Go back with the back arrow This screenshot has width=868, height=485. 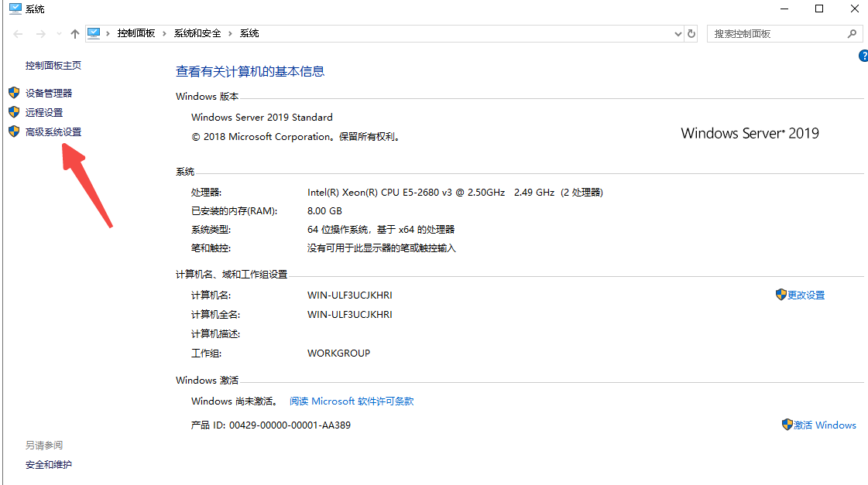tap(18, 34)
